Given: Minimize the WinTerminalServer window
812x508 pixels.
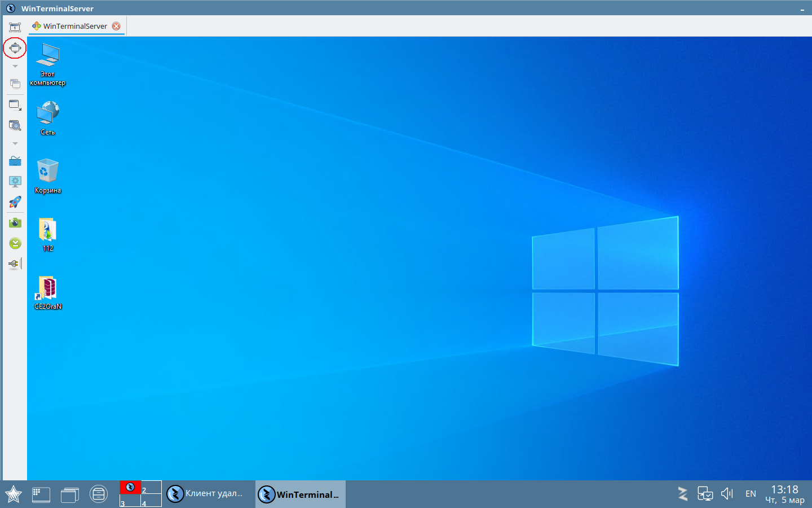Looking at the screenshot, I should pyautogui.click(x=802, y=8).
